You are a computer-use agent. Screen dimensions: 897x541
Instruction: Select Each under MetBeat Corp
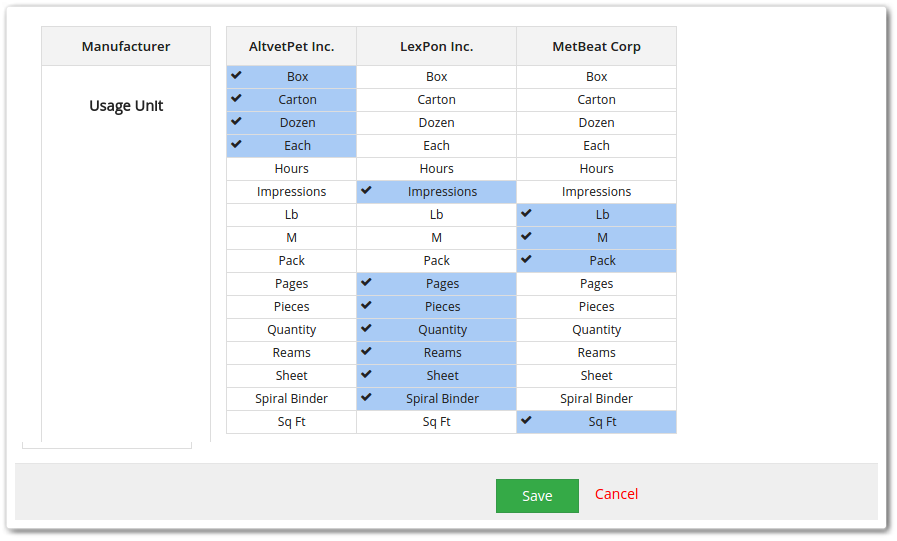(596, 146)
